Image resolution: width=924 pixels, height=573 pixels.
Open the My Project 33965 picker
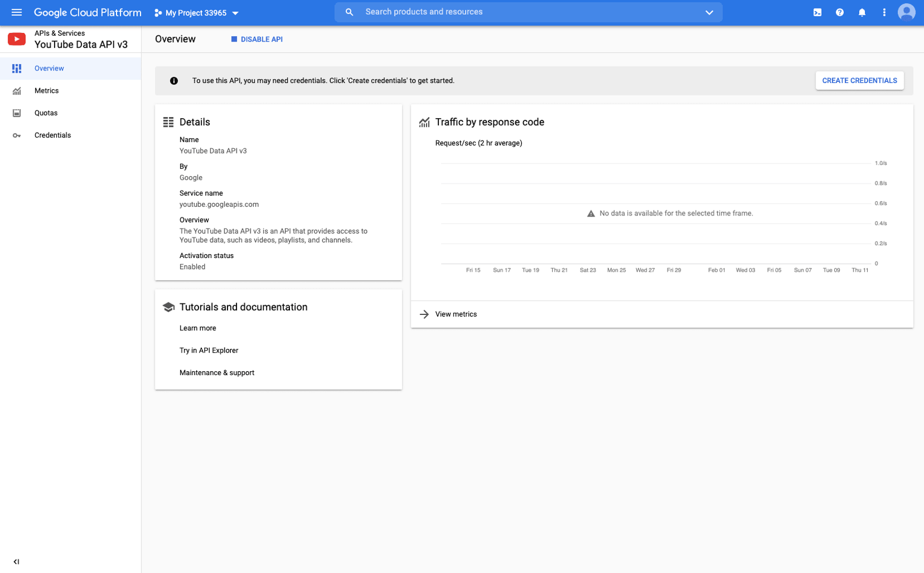[196, 13]
